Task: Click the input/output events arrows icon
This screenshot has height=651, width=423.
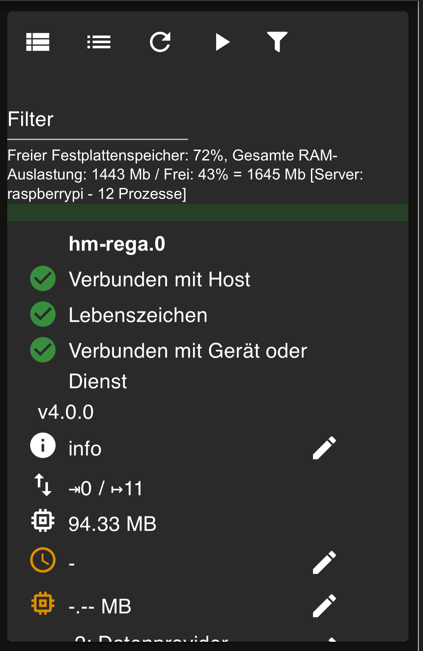Action: pos(43,485)
